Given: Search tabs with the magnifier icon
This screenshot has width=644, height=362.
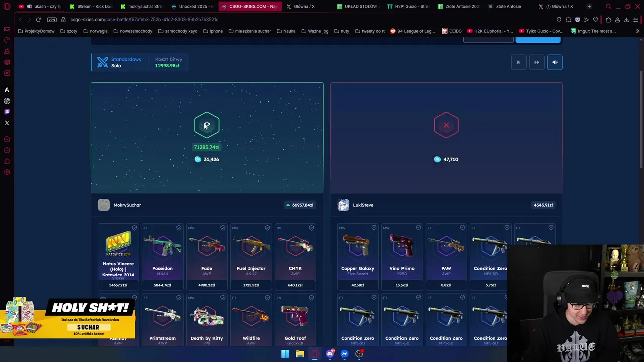Looking at the screenshot, I should tap(608, 7).
